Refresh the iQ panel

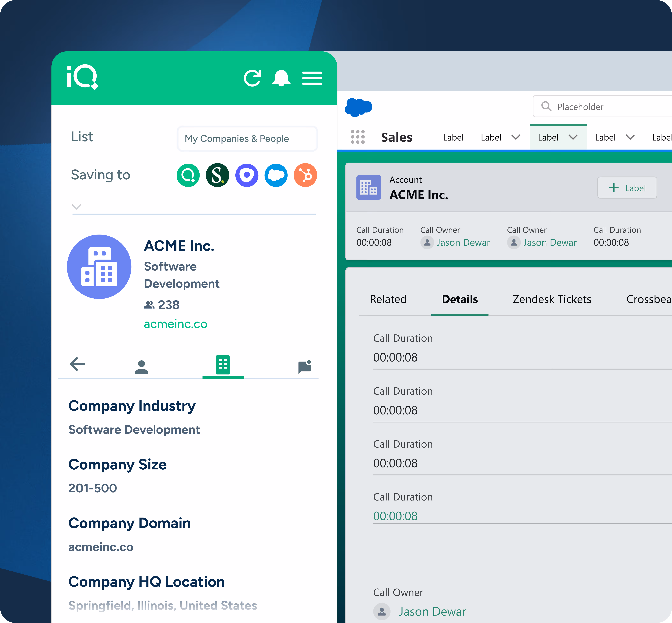coord(252,78)
